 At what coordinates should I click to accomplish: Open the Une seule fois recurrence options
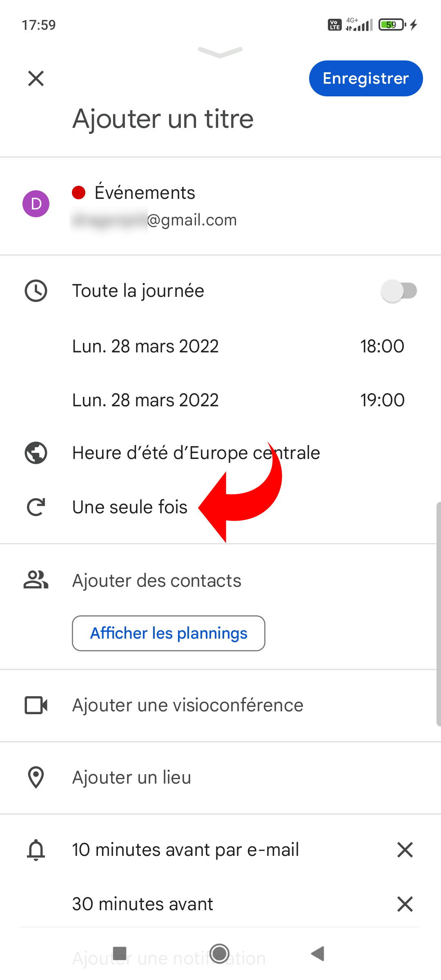tap(130, 507)
